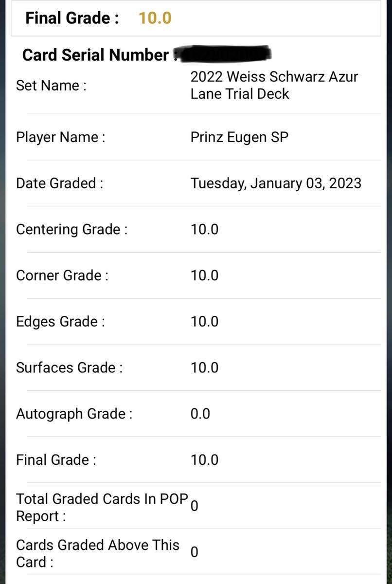Screen dimensions: 392x584
Task: Click the bottom Final Grade 10.0 value
Action: click(204, 460)
